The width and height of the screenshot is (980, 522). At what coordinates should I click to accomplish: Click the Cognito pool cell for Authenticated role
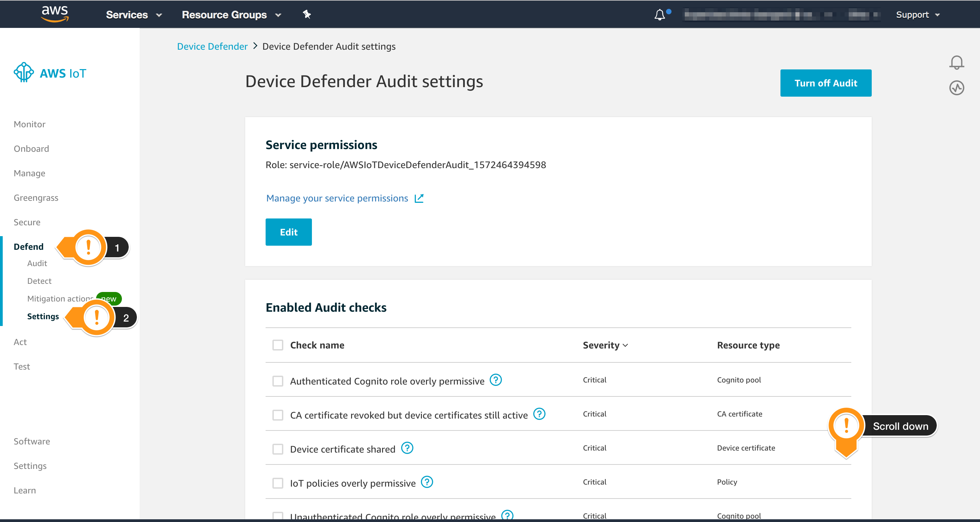point(739,380)
